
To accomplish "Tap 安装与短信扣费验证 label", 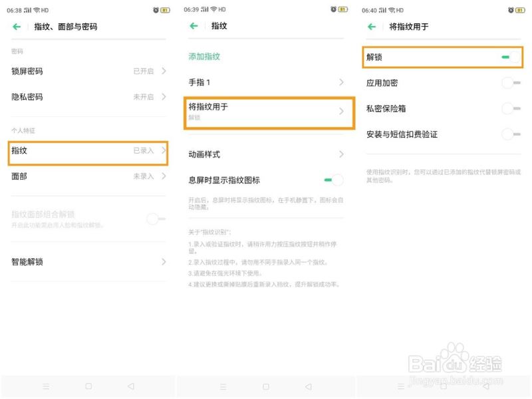I will (402, 135).
